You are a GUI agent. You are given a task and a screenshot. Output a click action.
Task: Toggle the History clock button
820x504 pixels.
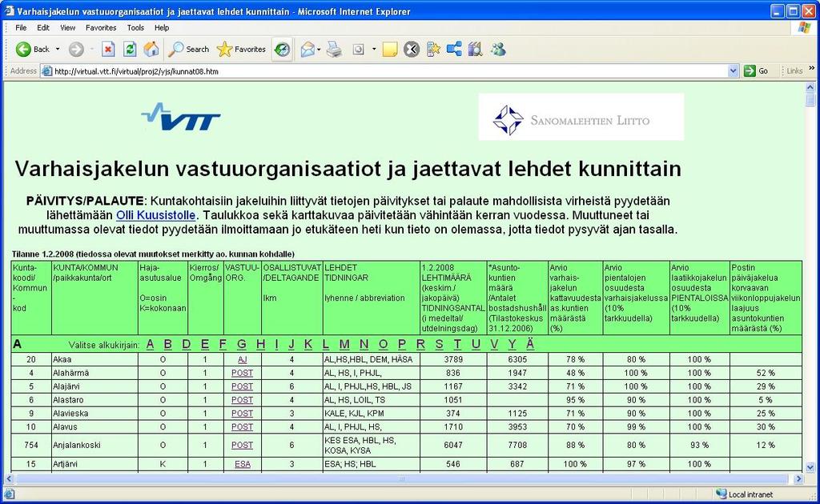click(x=282, y=49)
